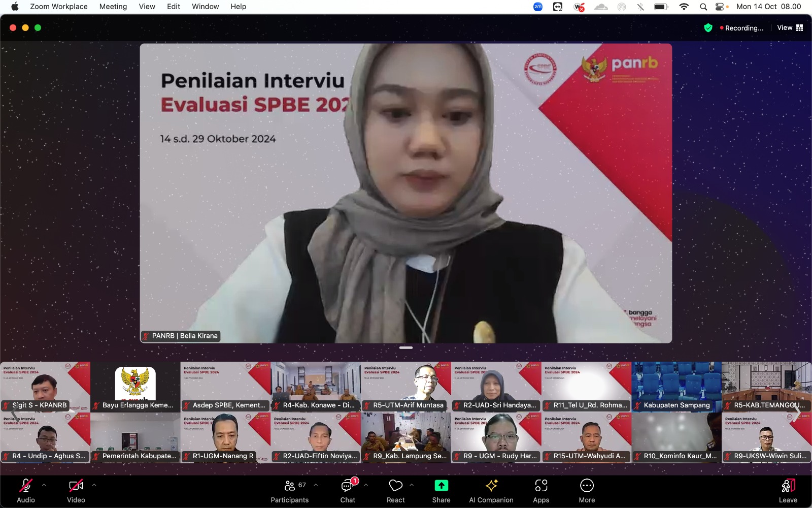Click the Recording indicator

point(741,28)
